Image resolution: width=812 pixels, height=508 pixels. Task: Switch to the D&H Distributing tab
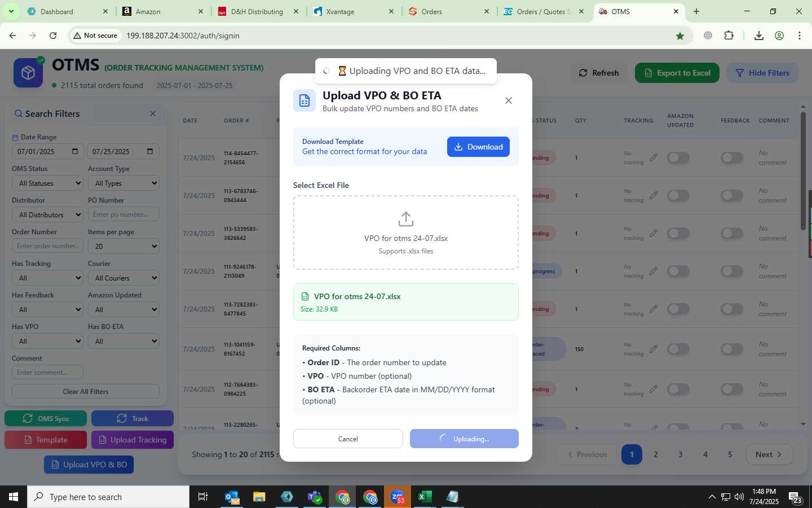tap(258, 11)
